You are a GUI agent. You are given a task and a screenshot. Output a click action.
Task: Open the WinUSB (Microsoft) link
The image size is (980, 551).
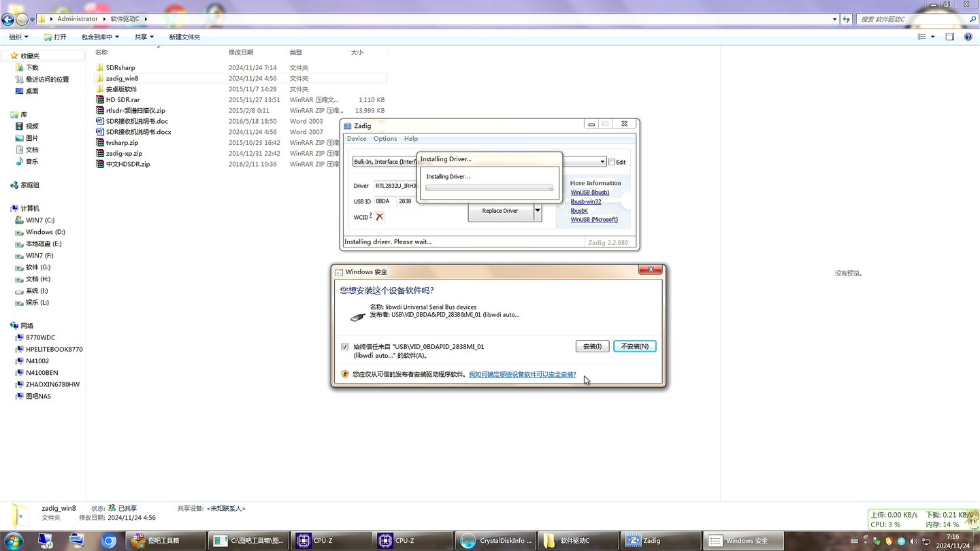click(594, 220)
